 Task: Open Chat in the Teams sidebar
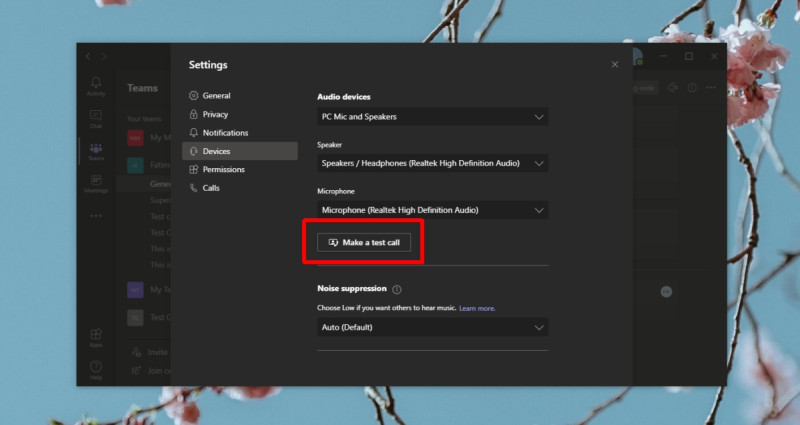pos(96,119)
